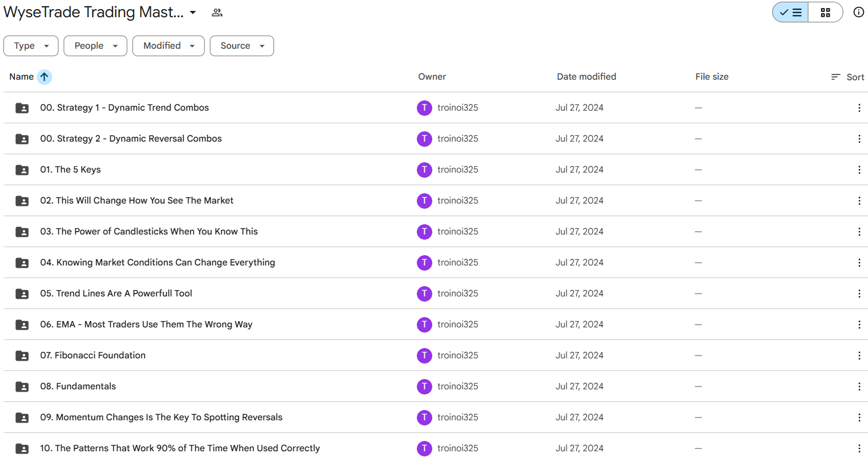Click the Sort button

pyautogui.click(x=847, y=77)
